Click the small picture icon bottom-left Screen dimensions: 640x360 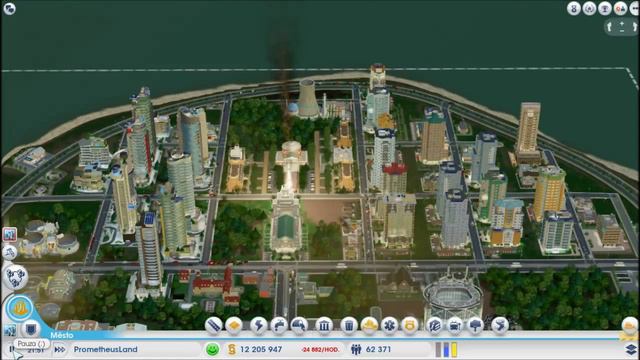coord(10,330)
